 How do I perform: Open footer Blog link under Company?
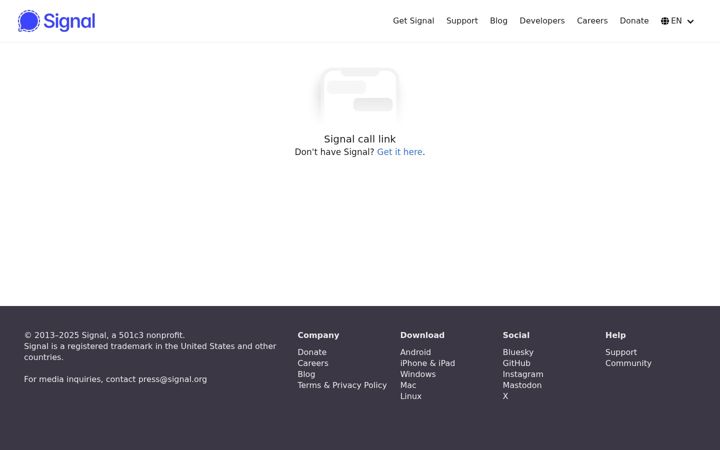(306, 374)
